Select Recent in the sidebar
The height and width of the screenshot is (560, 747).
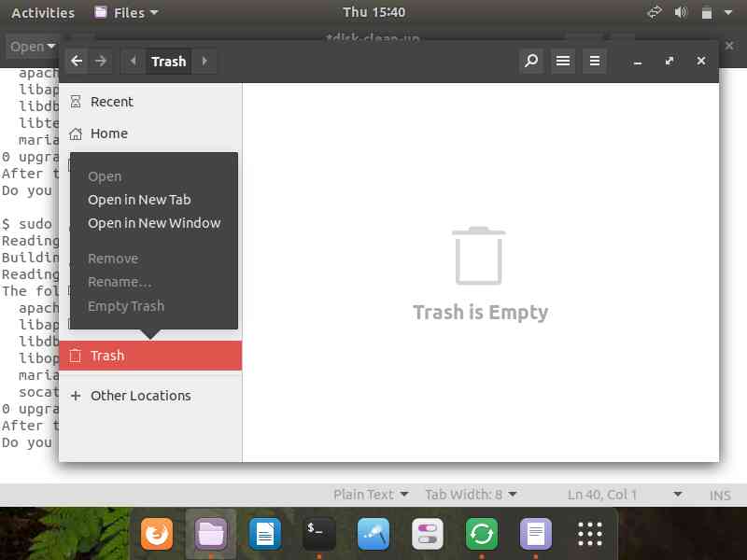point(111,102)
